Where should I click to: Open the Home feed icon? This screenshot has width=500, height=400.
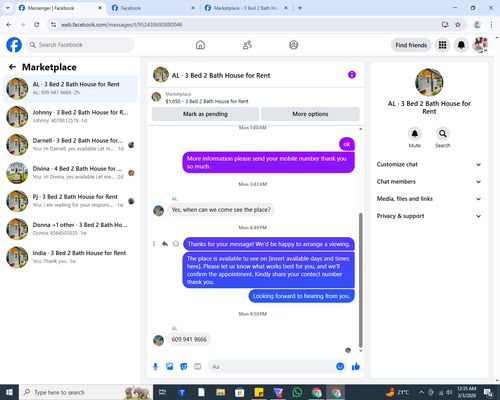(200, 45)
